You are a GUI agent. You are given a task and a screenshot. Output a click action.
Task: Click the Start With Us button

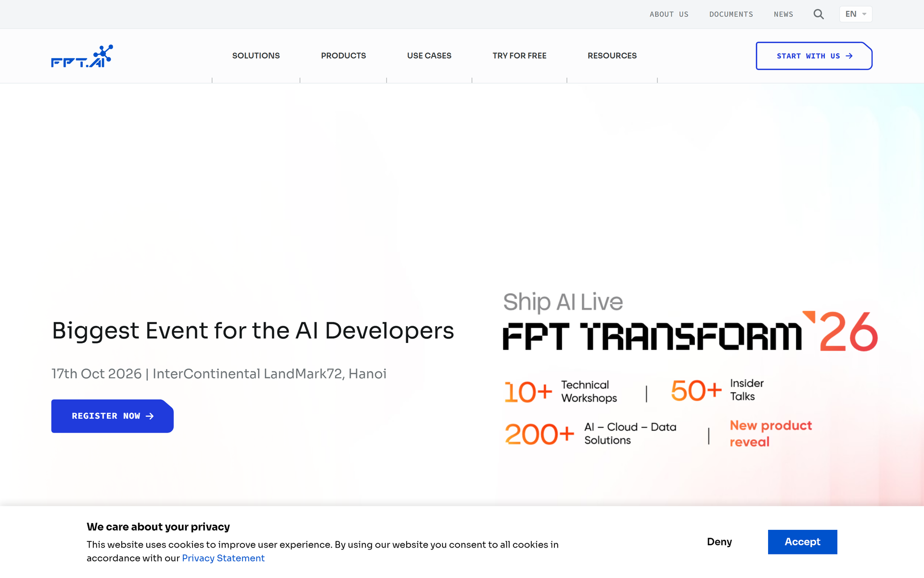click(x=814, y=56)
